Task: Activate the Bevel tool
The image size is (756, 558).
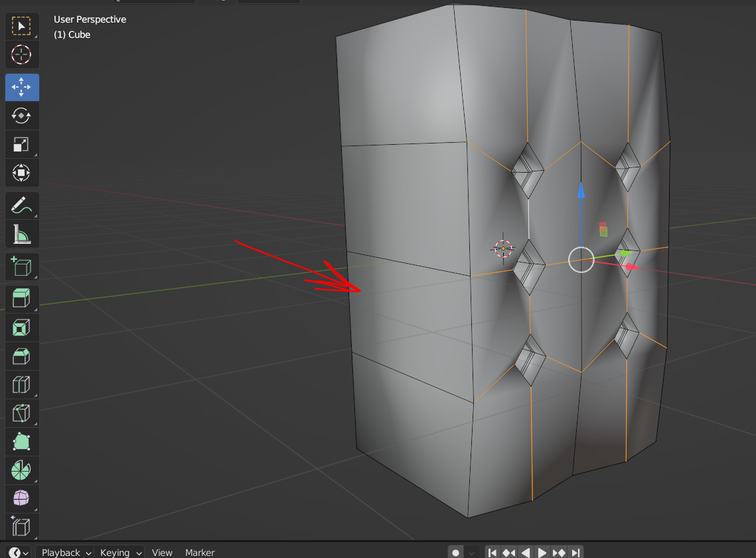Action: pos(22,356)
